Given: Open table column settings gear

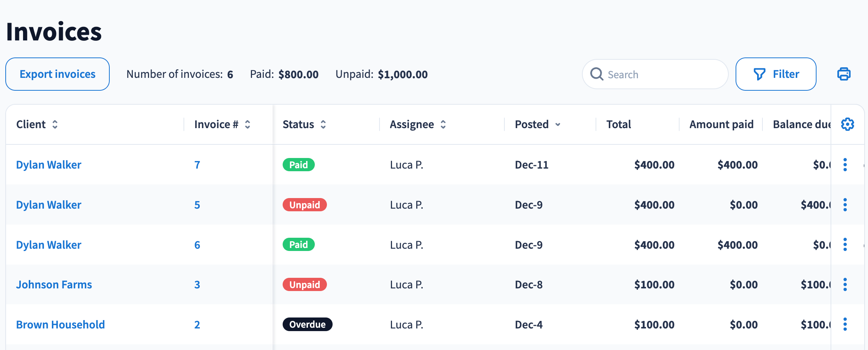Looking at the screenshot, I should (x=847, y=124).
